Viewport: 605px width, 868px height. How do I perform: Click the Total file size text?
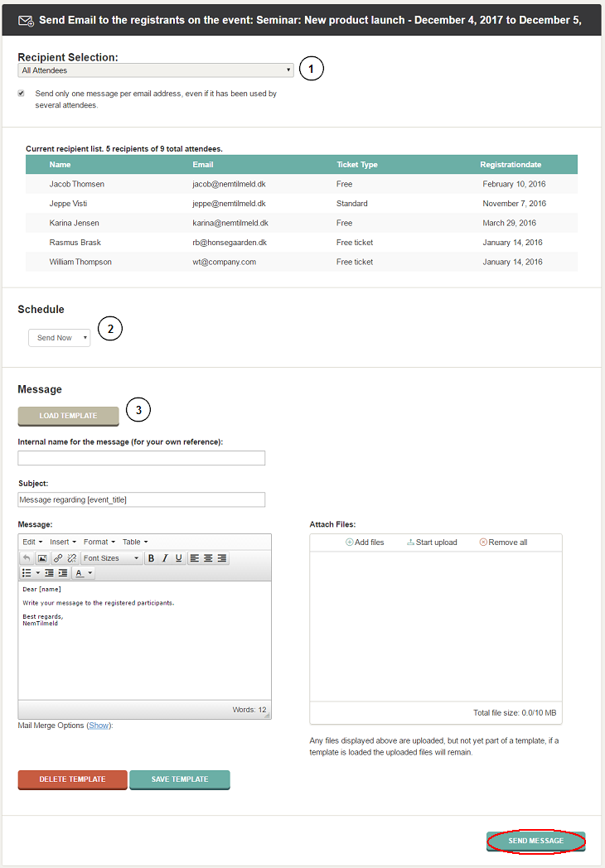click(x=515, y=713)
